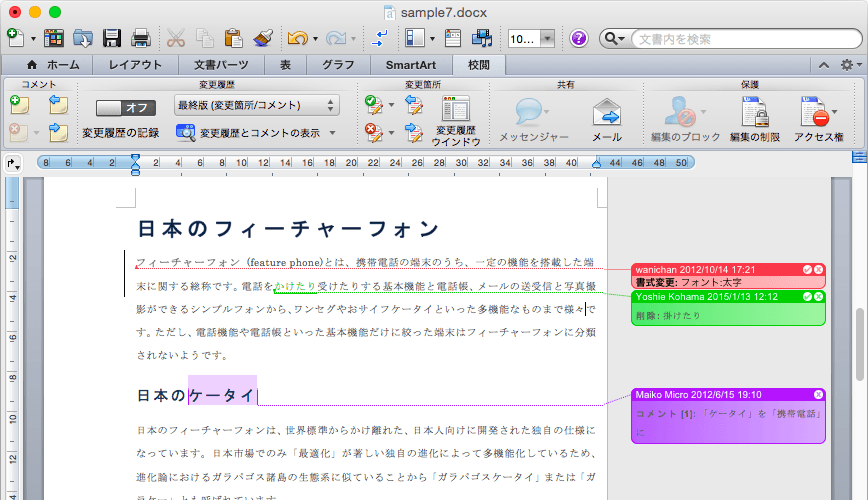Viewport: 868px width, 500px height.
Task: Delete Maiko Micro's comment with X button
Action: point(819,394)
